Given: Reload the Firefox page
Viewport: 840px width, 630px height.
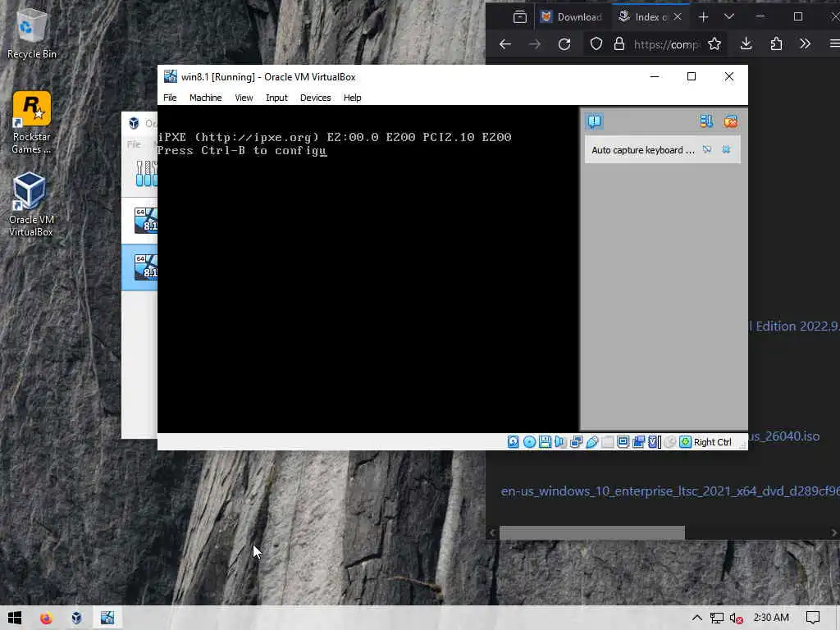Looking at the screenshot, I should [564, 44].
